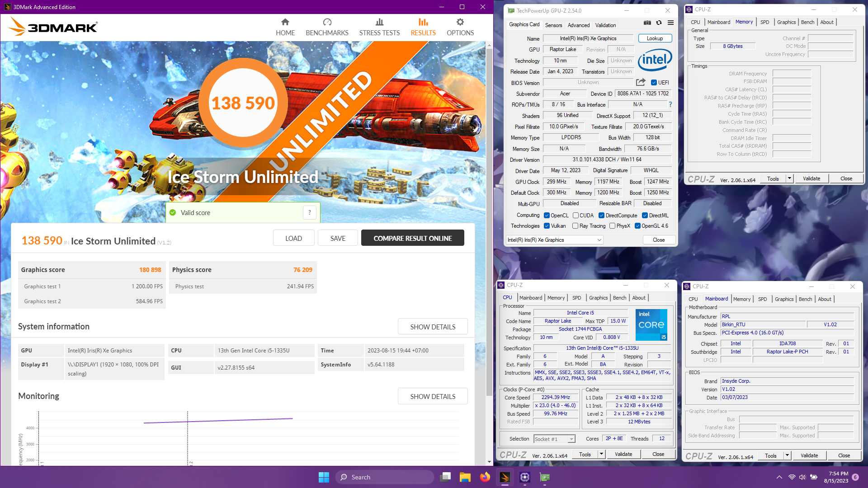Toggle the PhysX checkbox
868x488 pixels.
tap(612, 226)
